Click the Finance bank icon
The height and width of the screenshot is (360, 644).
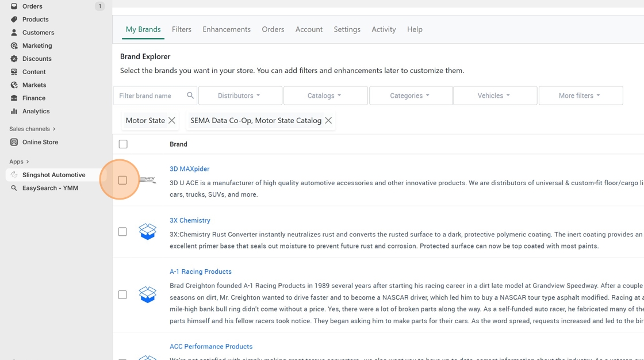coord(14,98)
